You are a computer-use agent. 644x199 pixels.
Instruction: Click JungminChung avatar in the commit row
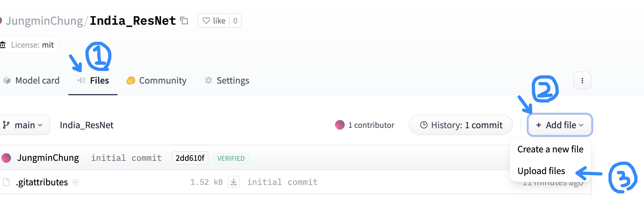(x=6, y=158)
